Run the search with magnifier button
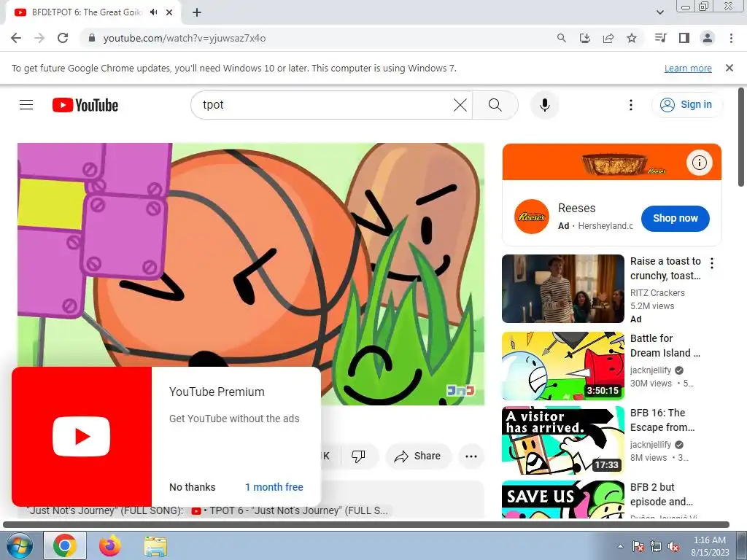Image resolution: width=747 pixels, height=560 pixels. click(495, 105)
